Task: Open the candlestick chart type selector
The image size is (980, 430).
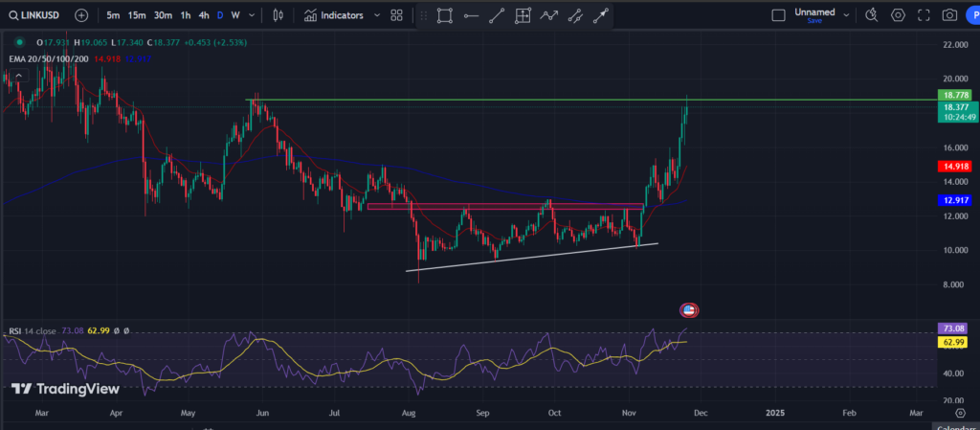Action: coord(278,15)
